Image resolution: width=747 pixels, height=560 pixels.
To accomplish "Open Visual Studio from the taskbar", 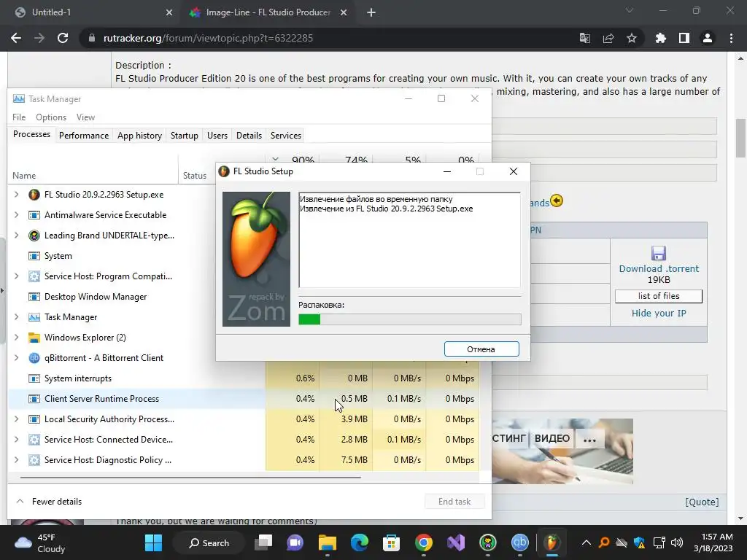I will click(x=455, y=542).
